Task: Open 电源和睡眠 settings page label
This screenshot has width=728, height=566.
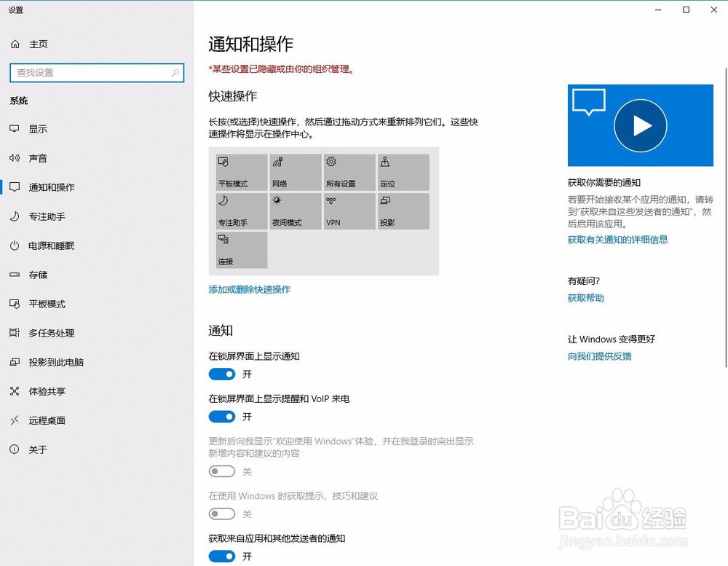Action: tap(52, 245)
